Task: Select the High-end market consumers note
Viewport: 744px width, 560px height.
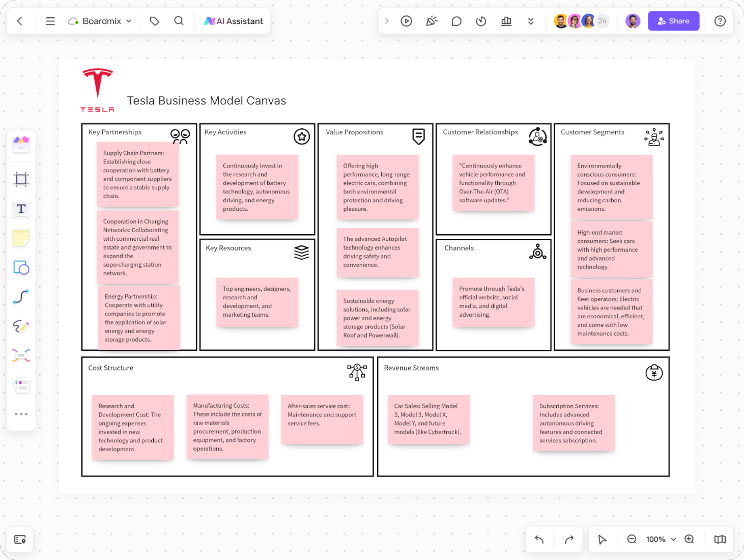Action: point(612,249)
